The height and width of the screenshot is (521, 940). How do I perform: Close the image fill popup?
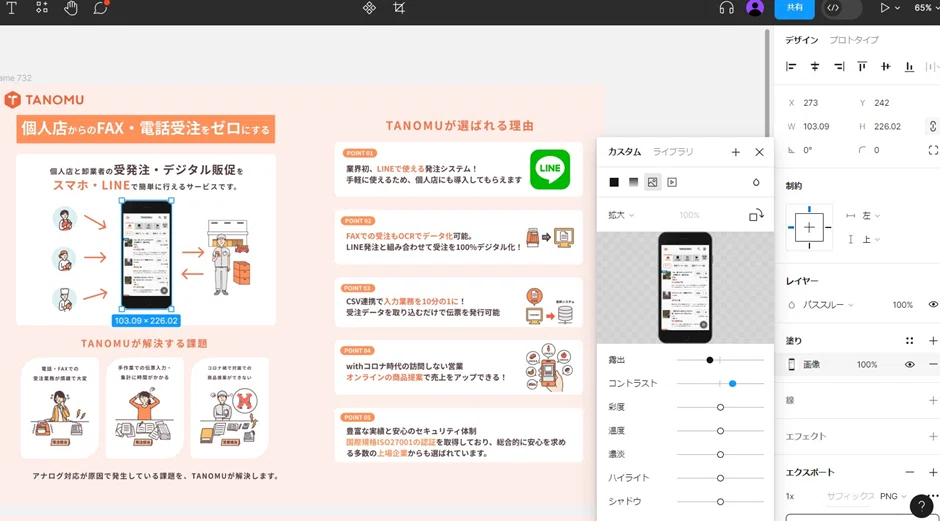tap(760, 152)
